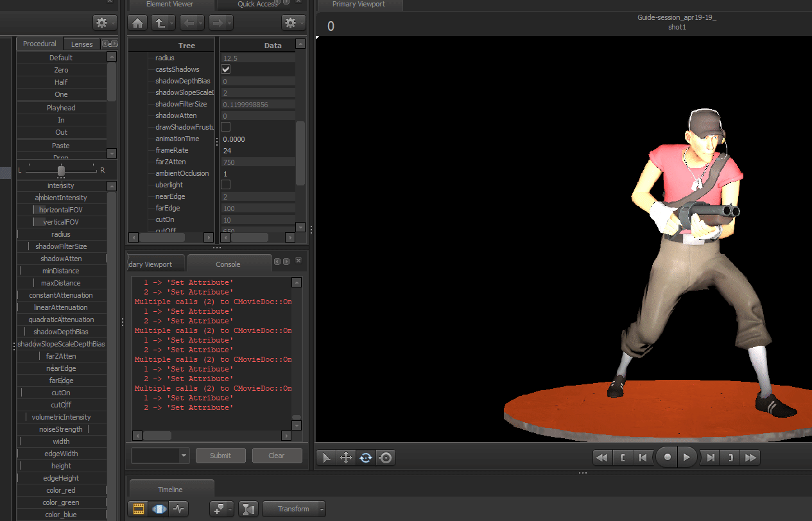Switch to Graph Editor mode
Viewport: 812px width, 521px height.
tap(178, 509)
